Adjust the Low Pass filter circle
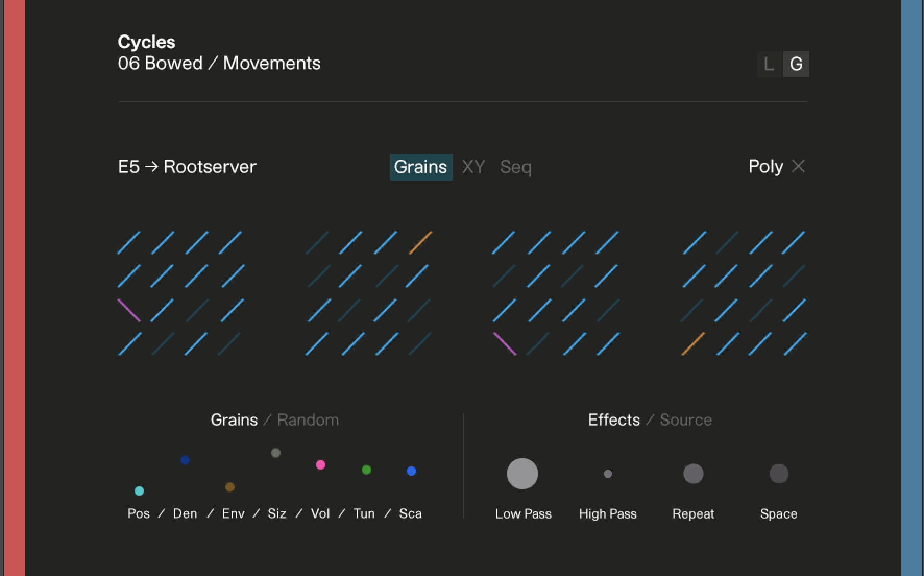 tap(522, 474)
